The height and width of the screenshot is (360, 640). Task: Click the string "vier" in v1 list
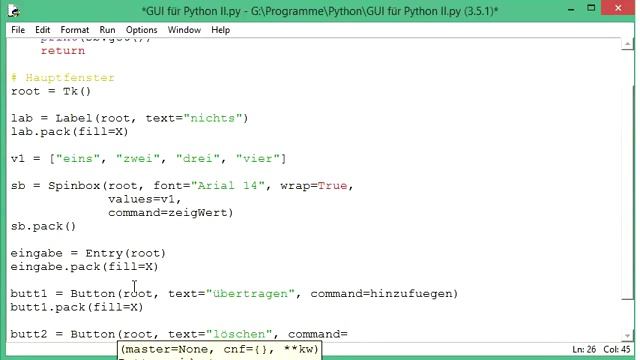point(258,158)
